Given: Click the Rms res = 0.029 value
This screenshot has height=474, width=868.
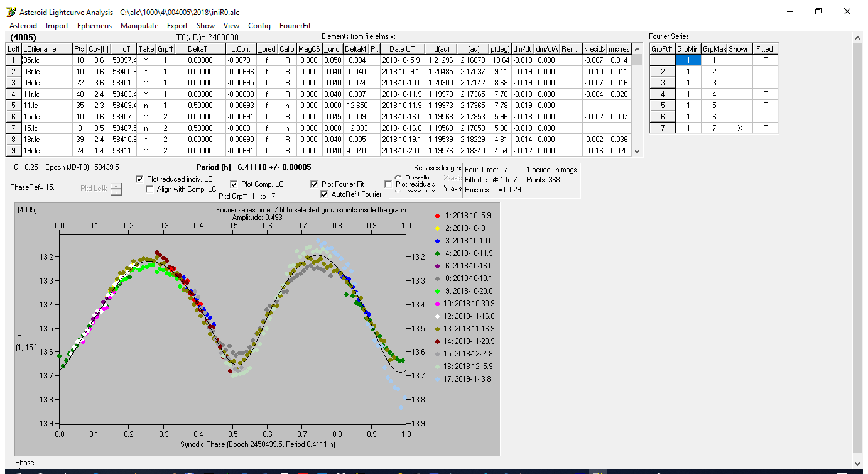Looking at the screenshot, I should [493, 189].
